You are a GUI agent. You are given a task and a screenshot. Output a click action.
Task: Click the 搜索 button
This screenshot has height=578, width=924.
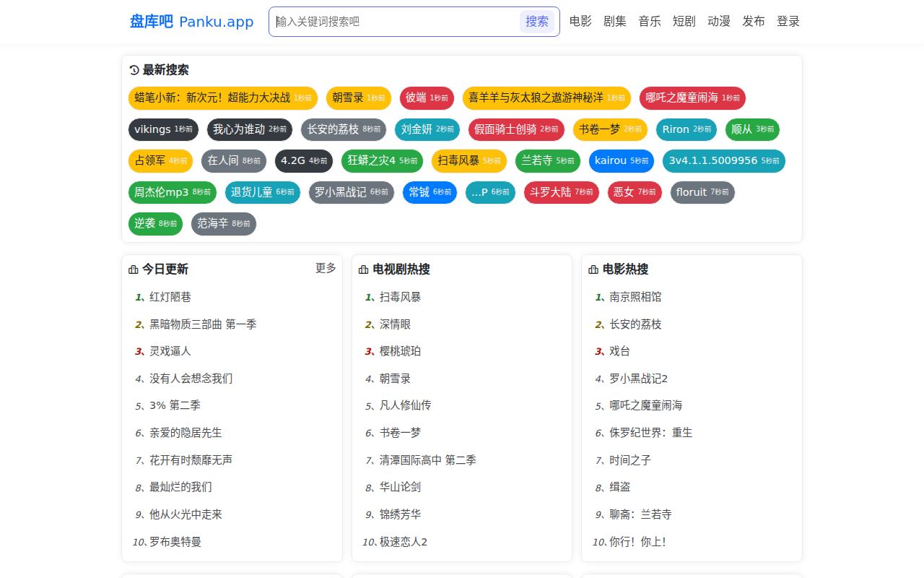tap(537, 22)
